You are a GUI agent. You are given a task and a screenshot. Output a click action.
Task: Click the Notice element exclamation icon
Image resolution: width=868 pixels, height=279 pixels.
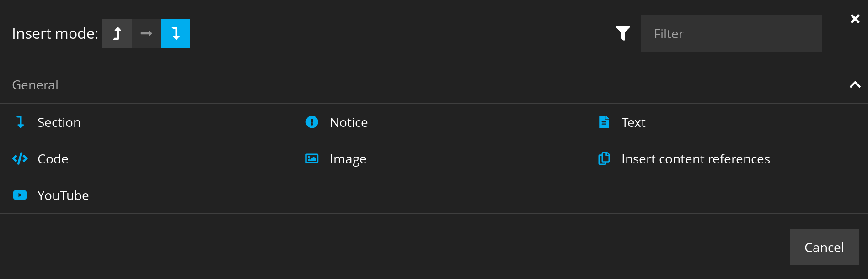(311, 122)
